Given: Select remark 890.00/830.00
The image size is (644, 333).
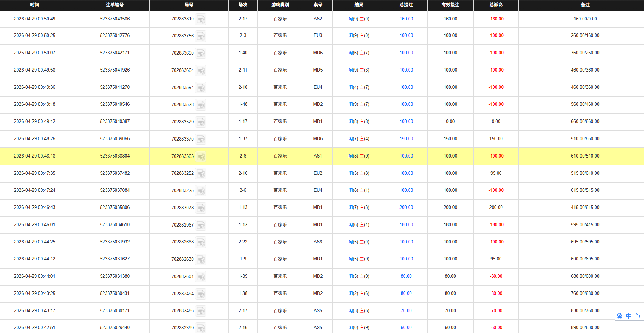Looking at the screenshot, I should (585, 328).
